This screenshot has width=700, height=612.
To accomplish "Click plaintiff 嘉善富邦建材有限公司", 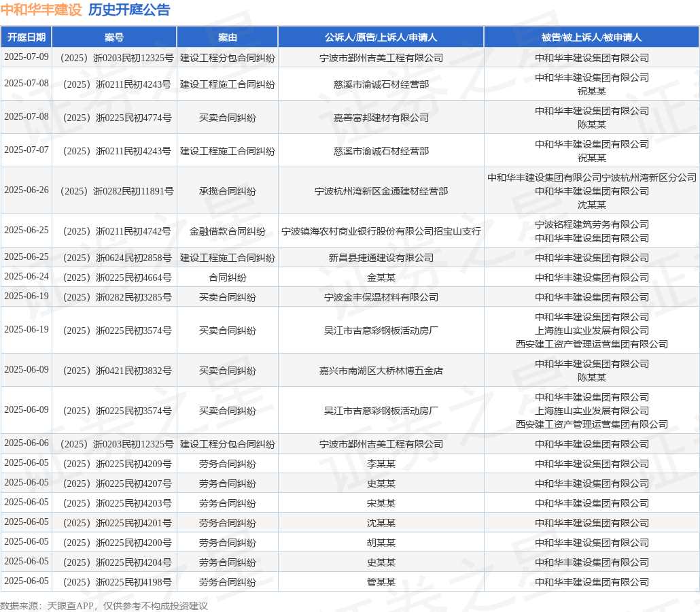I will pos(381,118).
